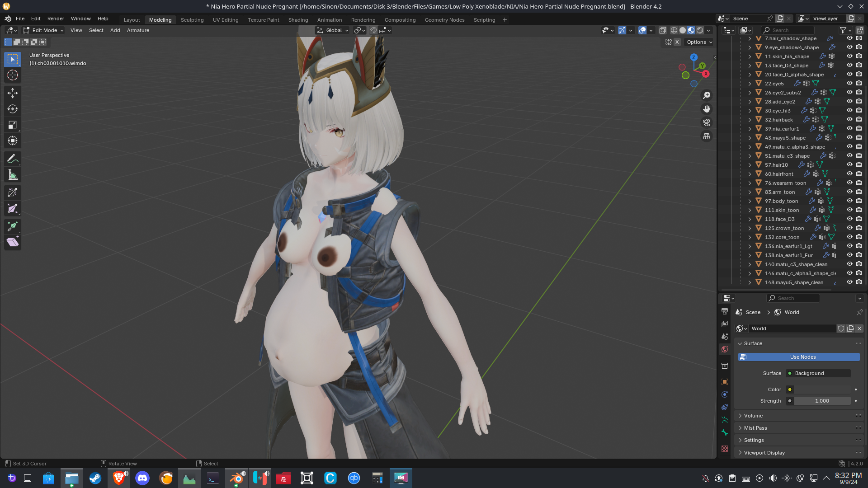Select the 3D Cursor tool
The image size is (868, 488).
13,75
